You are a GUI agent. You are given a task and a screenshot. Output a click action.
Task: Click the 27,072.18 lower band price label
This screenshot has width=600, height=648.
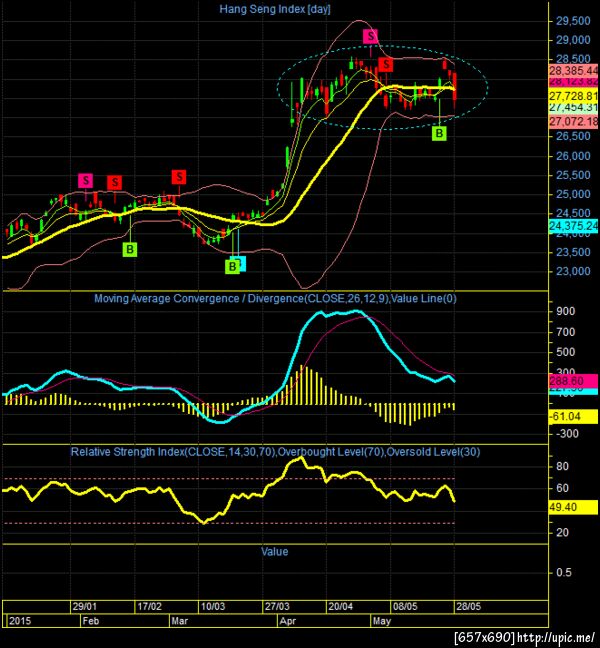[x=574, y=122]
